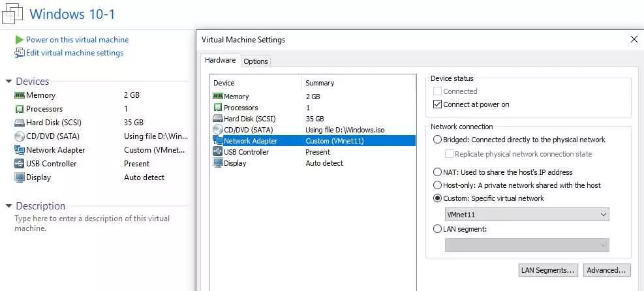The width and height of the screenshot is (644, 291).
Task: Click Hard Disk (SCSI) label in main window
Action: [53, 123]
